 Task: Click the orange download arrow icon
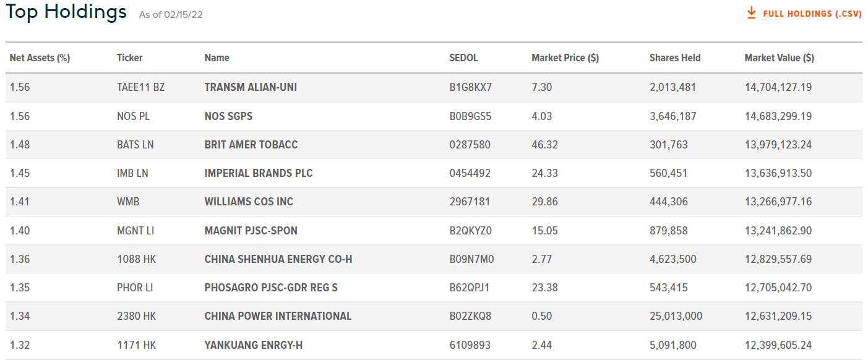[x=752, y=12]
